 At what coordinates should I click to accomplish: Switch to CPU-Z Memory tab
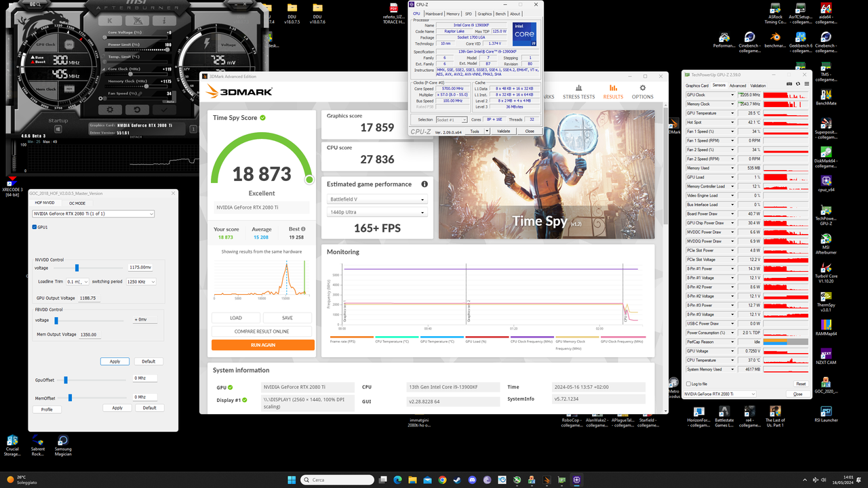coord(452,14)
